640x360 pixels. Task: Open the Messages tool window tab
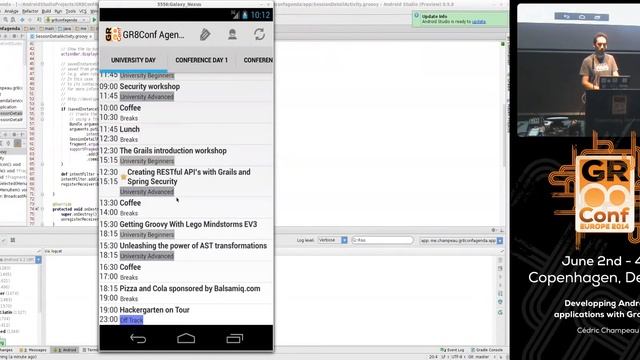tap(34, 350)
